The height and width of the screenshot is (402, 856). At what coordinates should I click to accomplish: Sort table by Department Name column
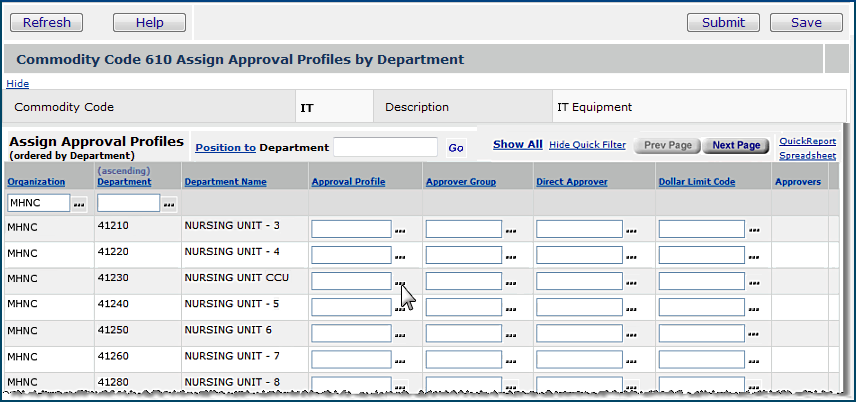225,182
